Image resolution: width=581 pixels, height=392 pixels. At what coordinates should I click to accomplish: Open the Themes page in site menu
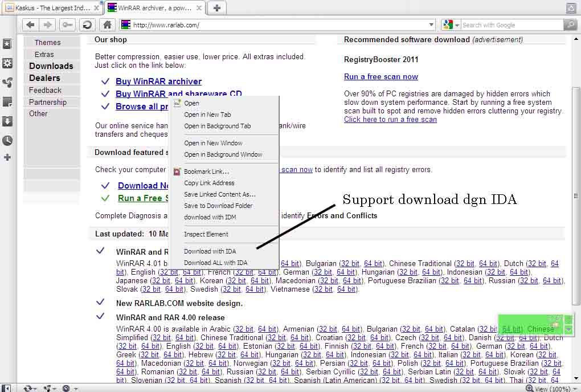click(x=47, y=43)
